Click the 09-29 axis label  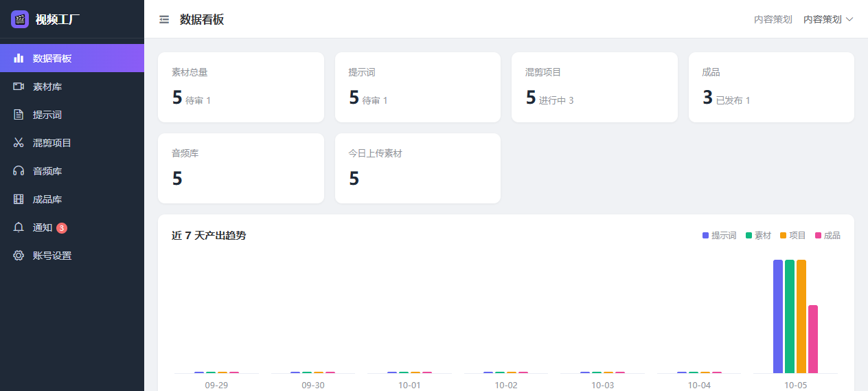point(216,385)
